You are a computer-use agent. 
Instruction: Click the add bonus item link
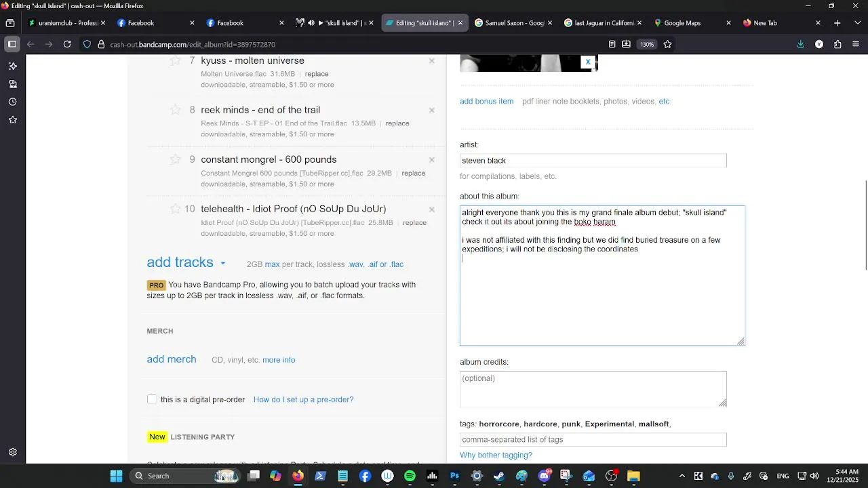tap(486, 101)
